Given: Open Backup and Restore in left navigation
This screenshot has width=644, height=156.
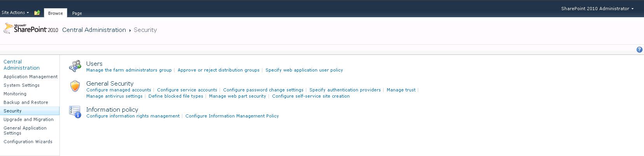Looking at the screenshot, I should (x=26, y=103).
